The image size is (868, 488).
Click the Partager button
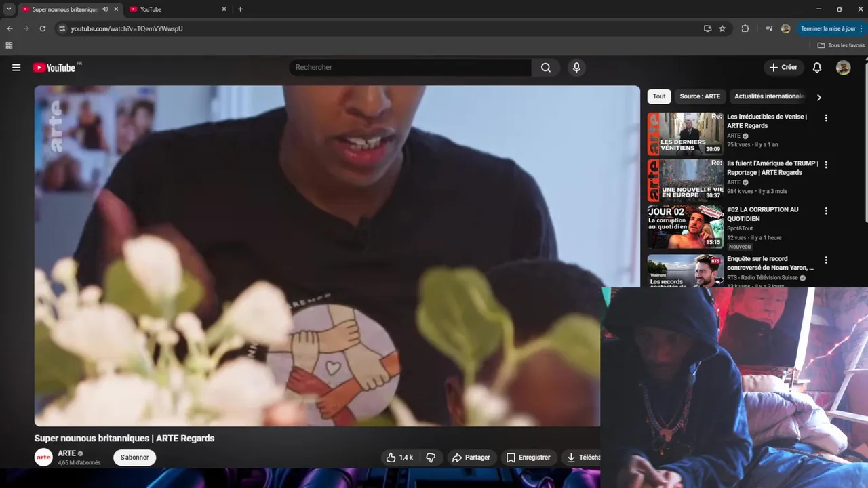[x=471, y=457]
